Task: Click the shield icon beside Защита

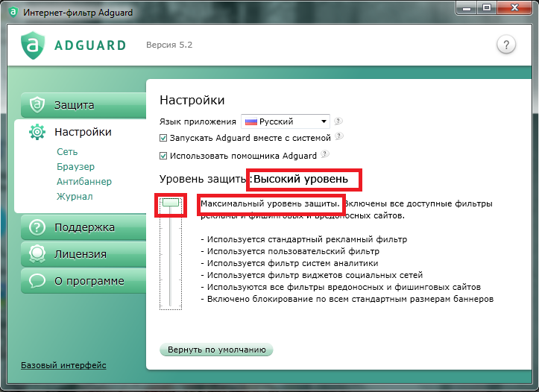Action: tap(37, 105)
